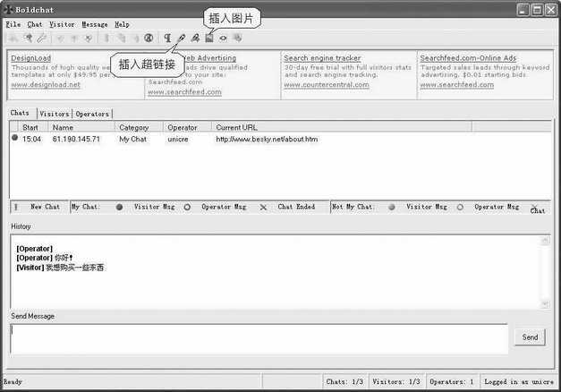Image resolution: width=561 pixels, height=392 pixels.
Task: Sort chats by the Category column header
Action: [134, 127]
